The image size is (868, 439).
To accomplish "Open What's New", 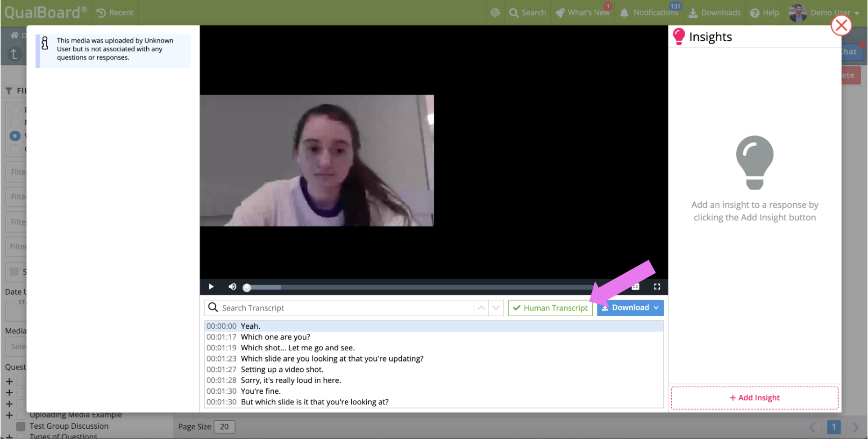I will pos(583,13).
